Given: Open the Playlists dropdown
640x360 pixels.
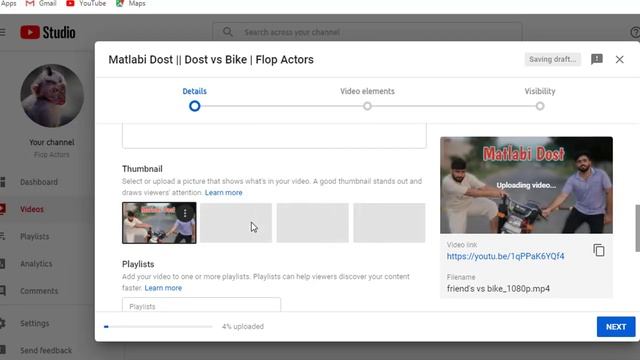Looking at the screenshot, I should click(x=201, y=304).
